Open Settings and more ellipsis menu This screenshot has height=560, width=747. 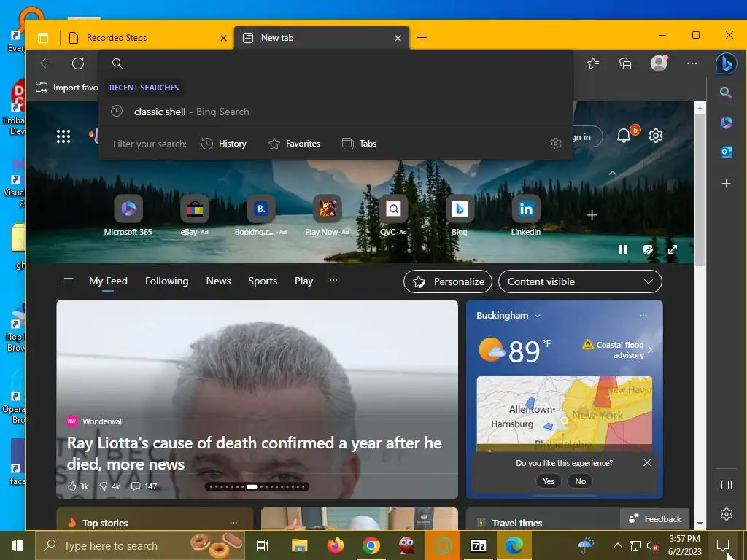pyautogui.click(x=692, y=63)
